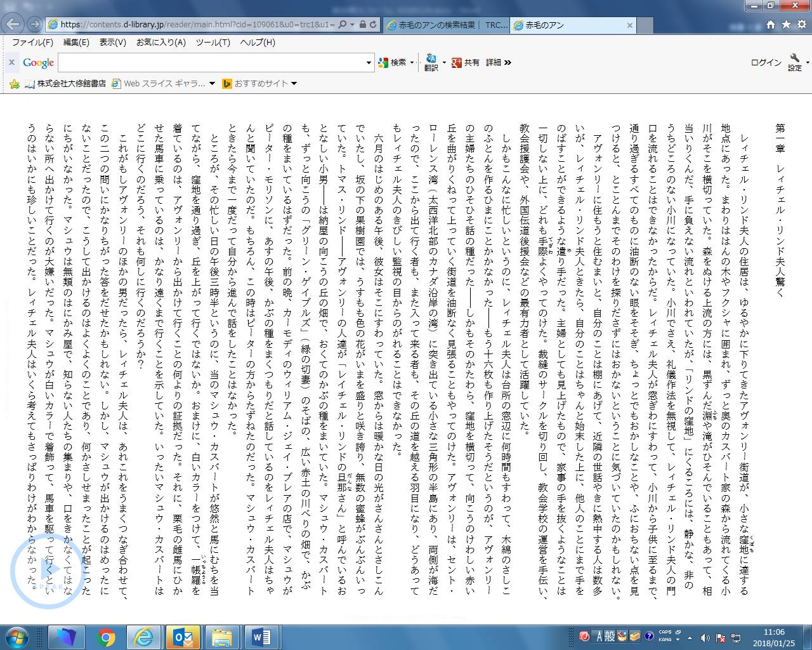The height and width of the screenshot is (650, 812).
Task: Open the ファイル(F) menu
Action: click(x=32, y=43)
